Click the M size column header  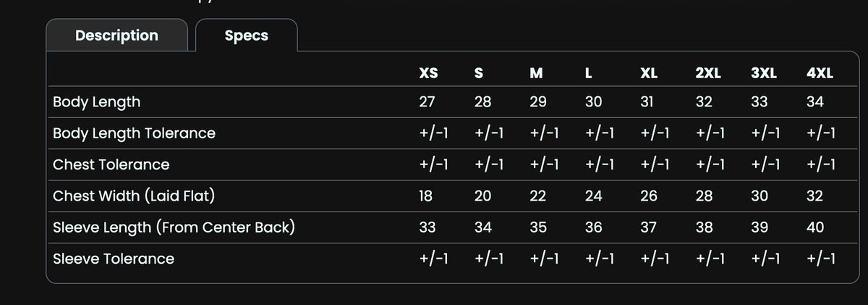[537, 73]
